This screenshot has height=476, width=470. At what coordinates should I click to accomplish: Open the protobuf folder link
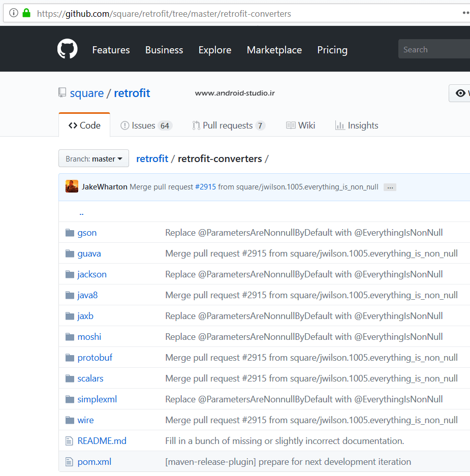(95, 358)
